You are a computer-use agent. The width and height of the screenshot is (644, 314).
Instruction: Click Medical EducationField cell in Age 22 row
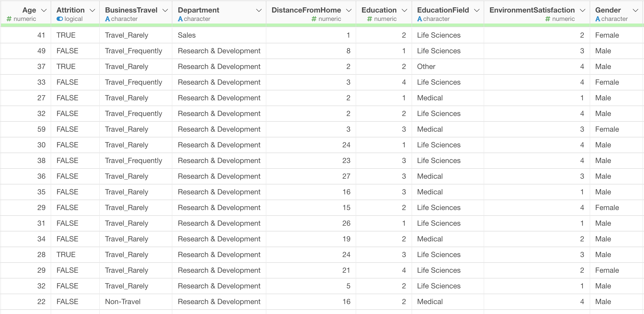pos(448,302)
